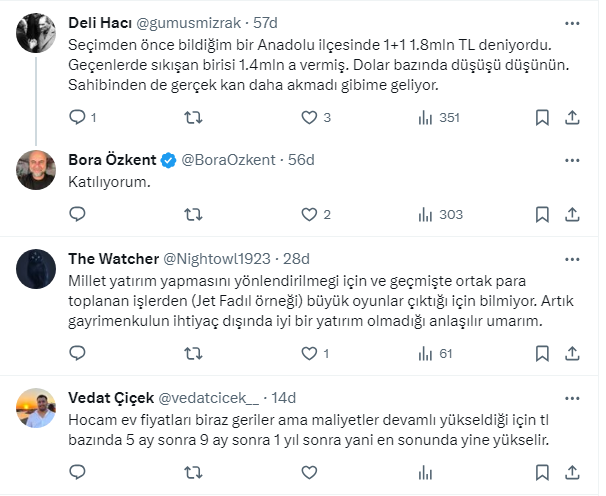Show more options on Vedat Çiçek's tweet
The height and width of the screenshot is (496, 606).
[x=571, y=396]
